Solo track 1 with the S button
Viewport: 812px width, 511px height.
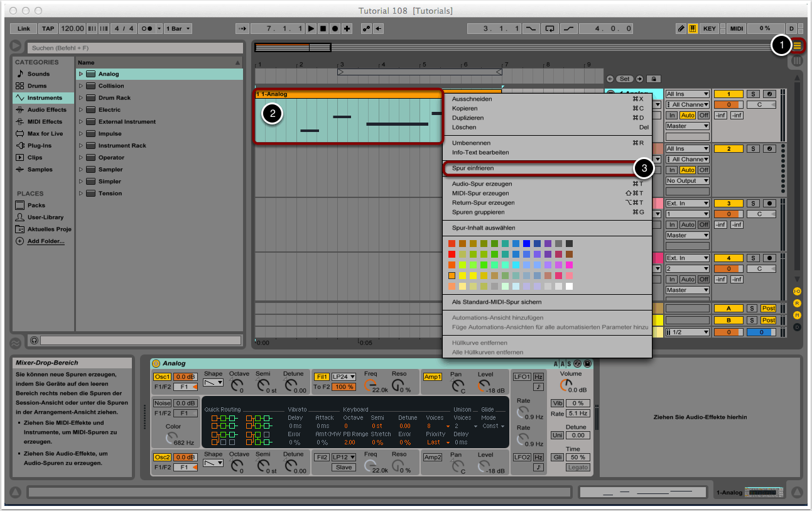pyautogui.click(x=752, y=94)
